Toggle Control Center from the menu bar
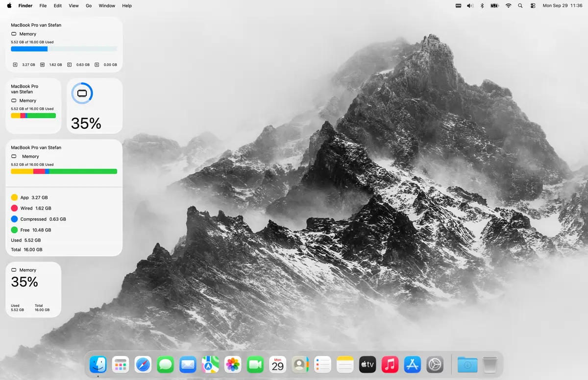 pos(532,6)
